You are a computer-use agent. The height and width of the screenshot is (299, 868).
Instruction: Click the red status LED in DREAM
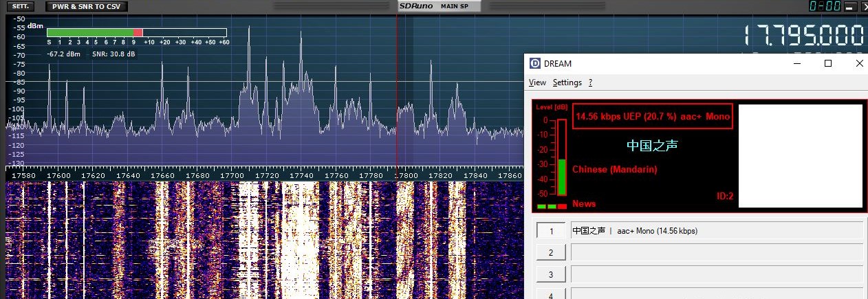click(563, 206)
